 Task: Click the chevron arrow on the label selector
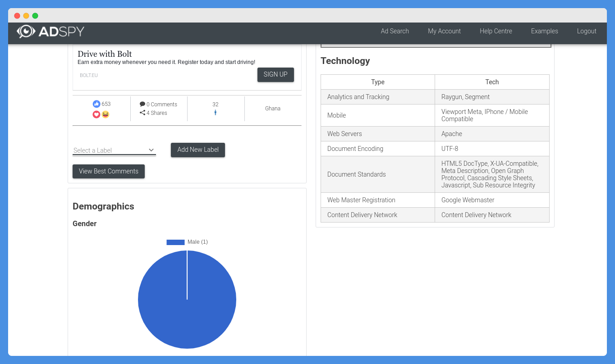pos(151,150)
